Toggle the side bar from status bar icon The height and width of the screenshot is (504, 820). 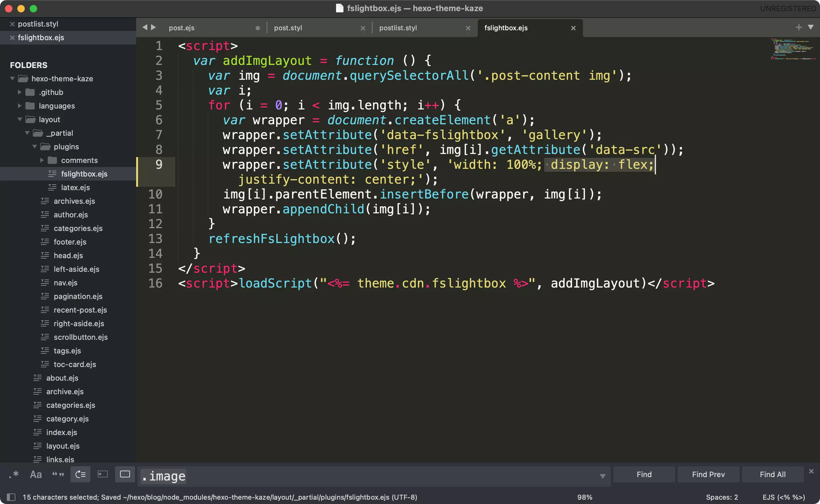pos(11,497)
